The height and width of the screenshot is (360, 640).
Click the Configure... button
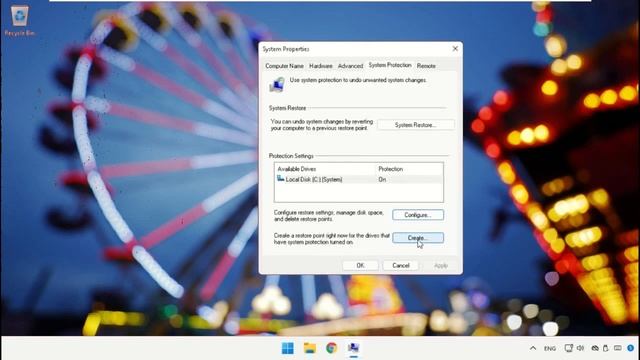click(x=418, y=215)
